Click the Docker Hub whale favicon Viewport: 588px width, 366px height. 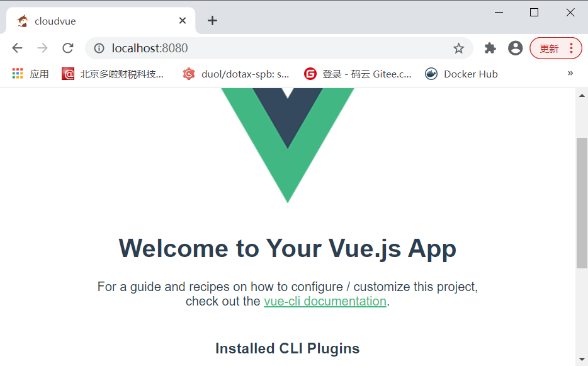click(x=431, y=74)
